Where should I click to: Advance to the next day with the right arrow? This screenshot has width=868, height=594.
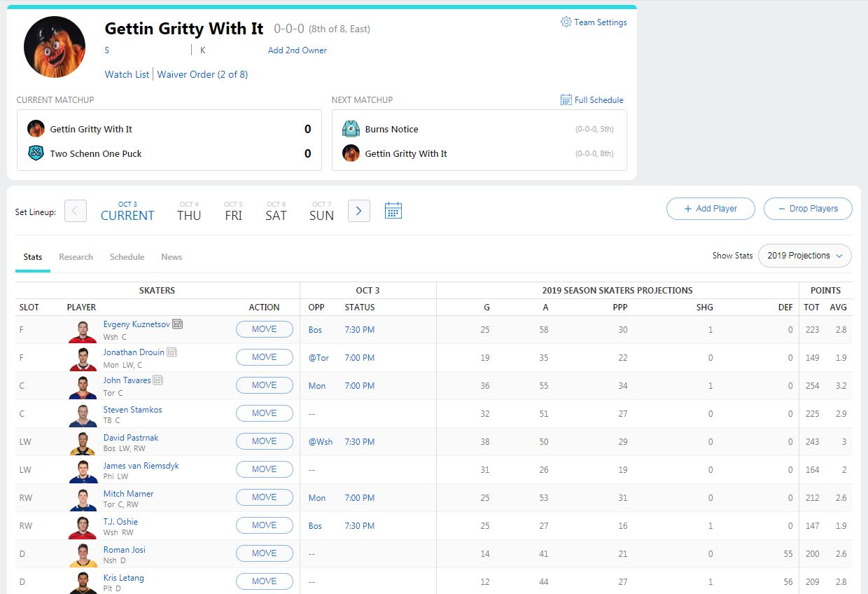[x=358, y=210]
